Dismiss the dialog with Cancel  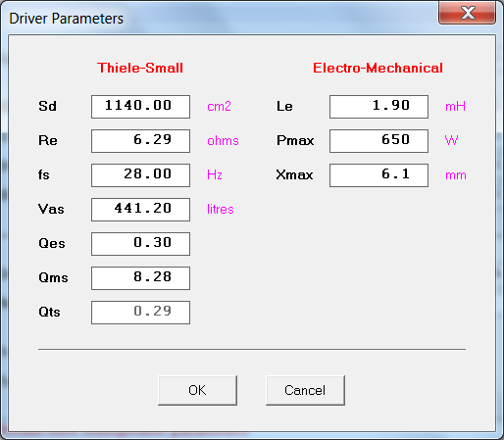(305, 390)
